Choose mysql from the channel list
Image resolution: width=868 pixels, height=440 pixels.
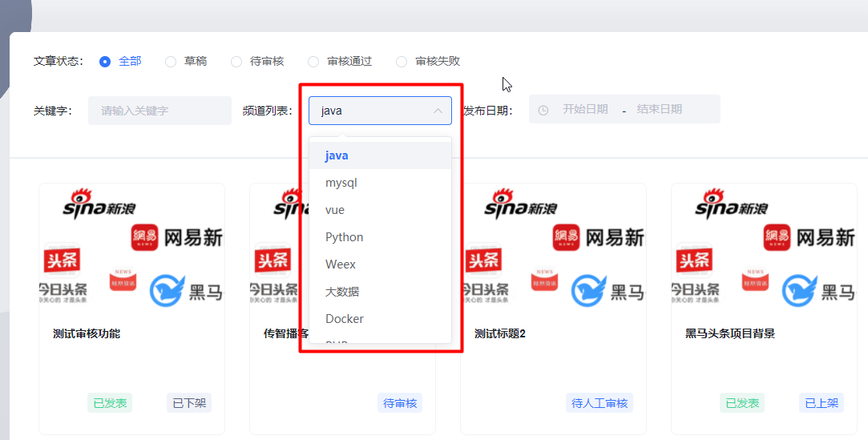click(x=381, y=183)
